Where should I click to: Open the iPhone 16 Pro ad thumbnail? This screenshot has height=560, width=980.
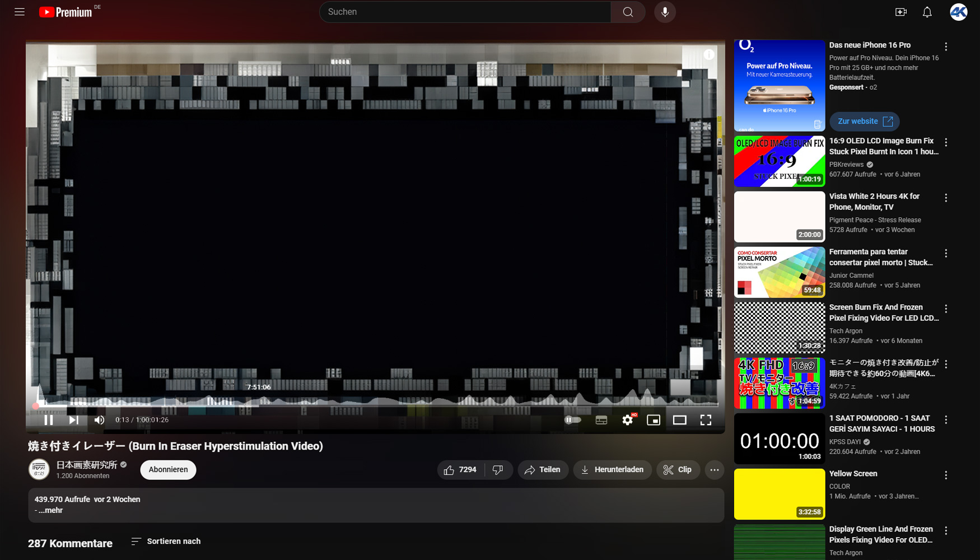[780, 86]
